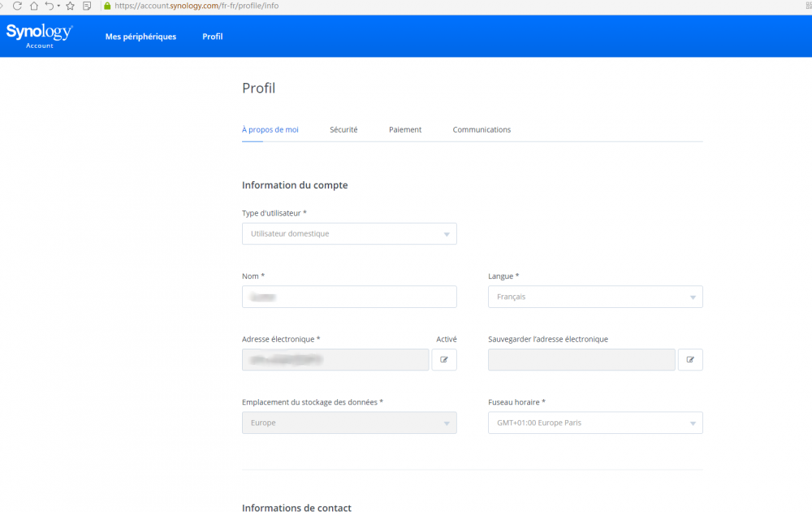
Task: Click the browser home icon
Action: click(34, 6)
